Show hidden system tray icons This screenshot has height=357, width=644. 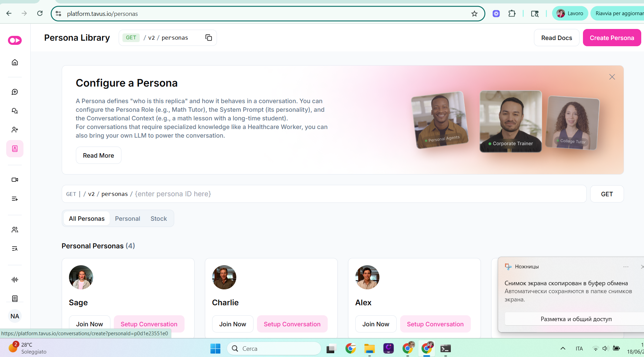563,348
